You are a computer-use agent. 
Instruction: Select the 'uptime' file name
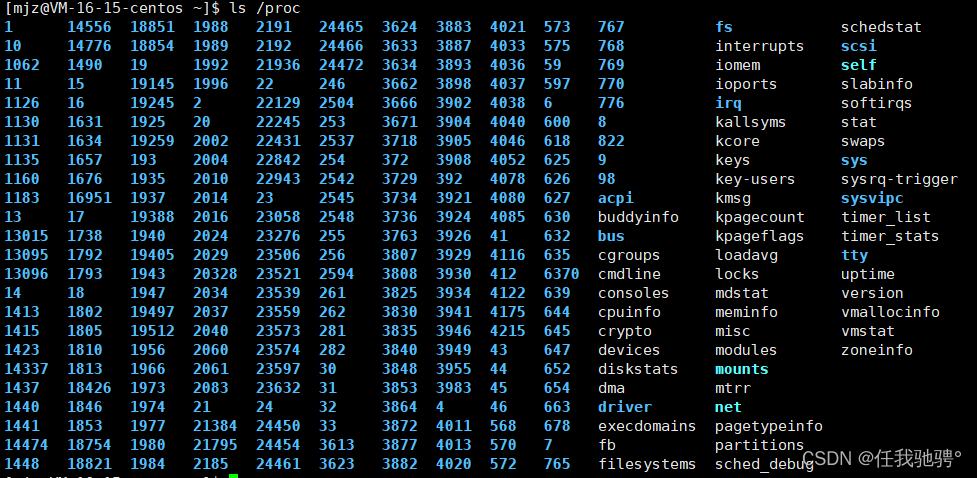click(x=868, y=274)
